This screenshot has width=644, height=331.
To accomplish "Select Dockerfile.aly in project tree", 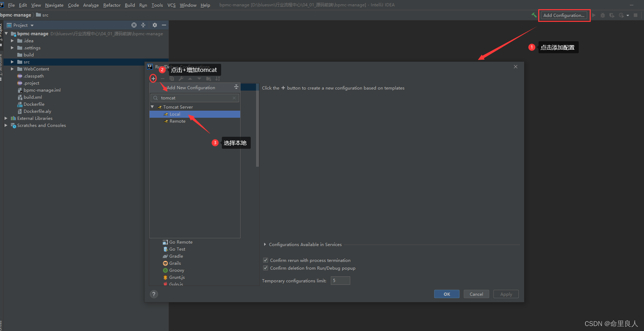I will [x=37, y=111].
